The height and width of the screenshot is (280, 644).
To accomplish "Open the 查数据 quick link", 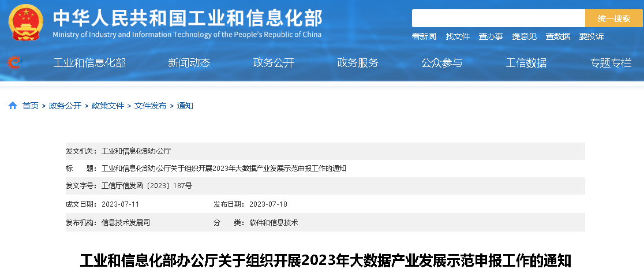I will tap(558, 36).
